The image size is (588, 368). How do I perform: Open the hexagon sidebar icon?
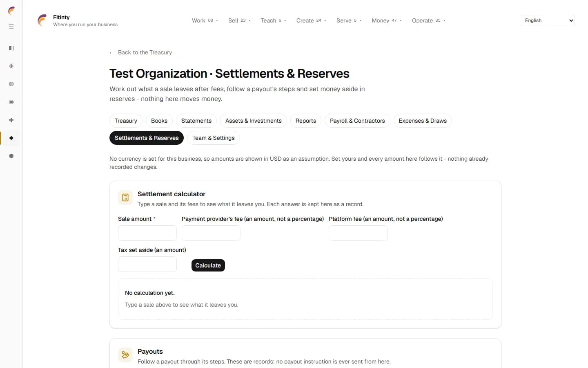coord(11,156)
